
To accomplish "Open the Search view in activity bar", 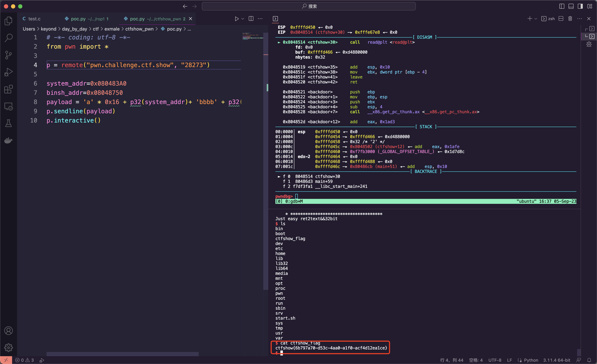I will (x=9, y=38).
